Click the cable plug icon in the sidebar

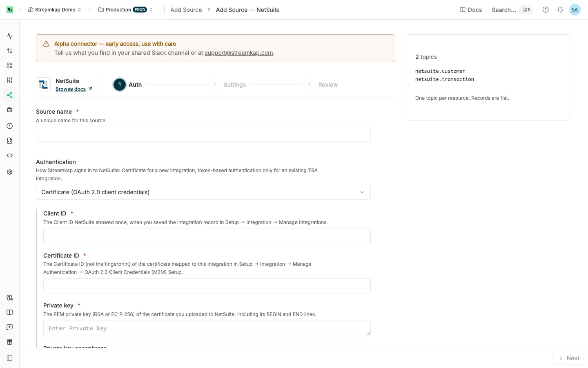tap(10, 298)
